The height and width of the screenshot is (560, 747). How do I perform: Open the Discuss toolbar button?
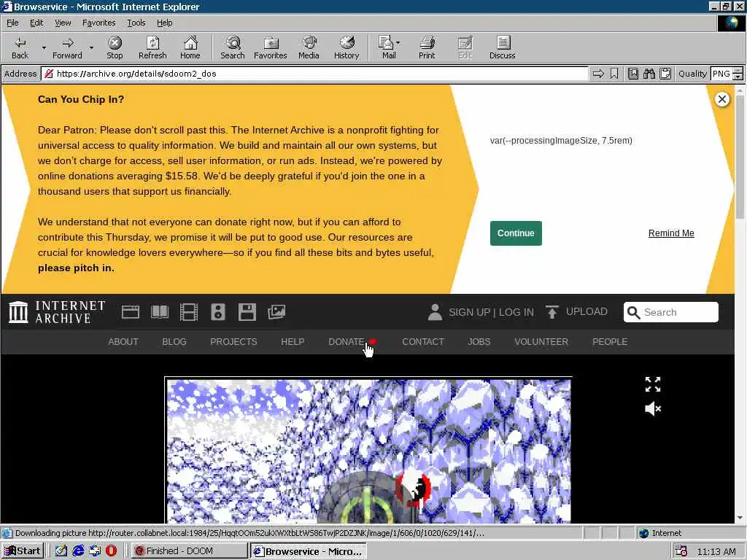click(x=502, y=47)
